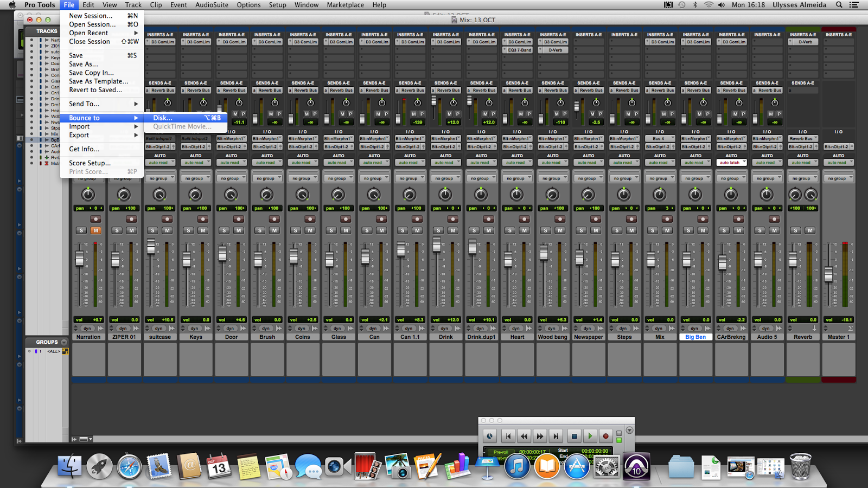Stop playback in the transport window
This screenshot has height=488, width=868.
pyautogui.click(x=575, y=436)
